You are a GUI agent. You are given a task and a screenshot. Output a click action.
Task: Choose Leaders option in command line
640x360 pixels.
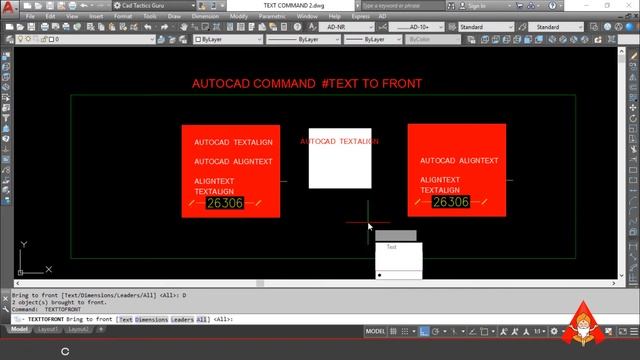[x=182, y=319]
